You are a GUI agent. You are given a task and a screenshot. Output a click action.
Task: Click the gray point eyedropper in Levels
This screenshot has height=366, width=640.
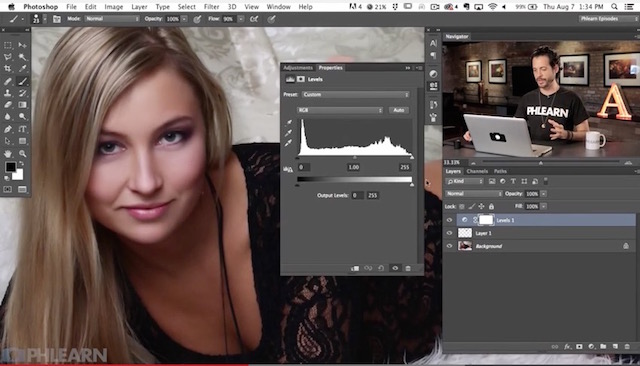click(x=289, y=133)
